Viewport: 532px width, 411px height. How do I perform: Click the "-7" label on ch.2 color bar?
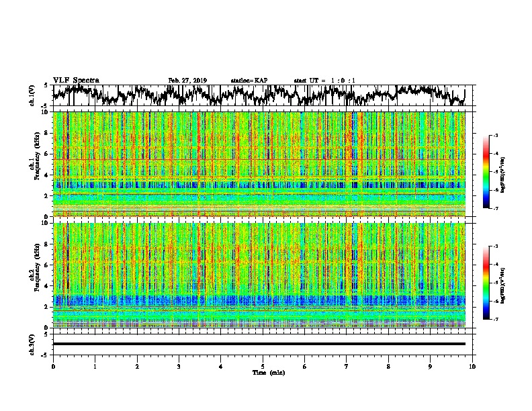pos(495,319)
